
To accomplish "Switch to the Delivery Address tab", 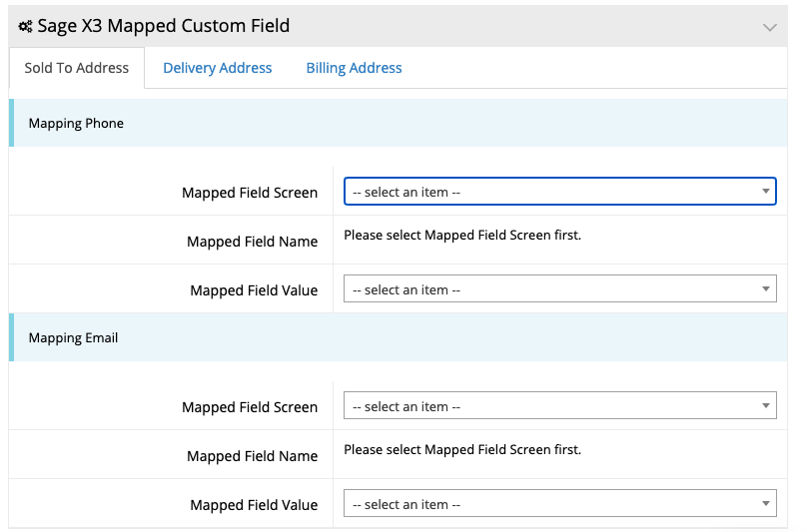I will pyautogui.click(x=217, y=68).
